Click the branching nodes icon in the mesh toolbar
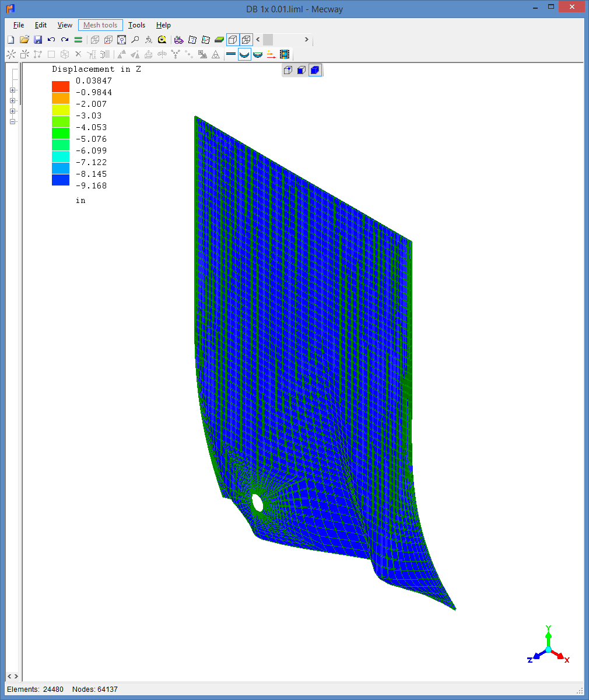This screenshot has height=700, width=589. tap(176, 54)
